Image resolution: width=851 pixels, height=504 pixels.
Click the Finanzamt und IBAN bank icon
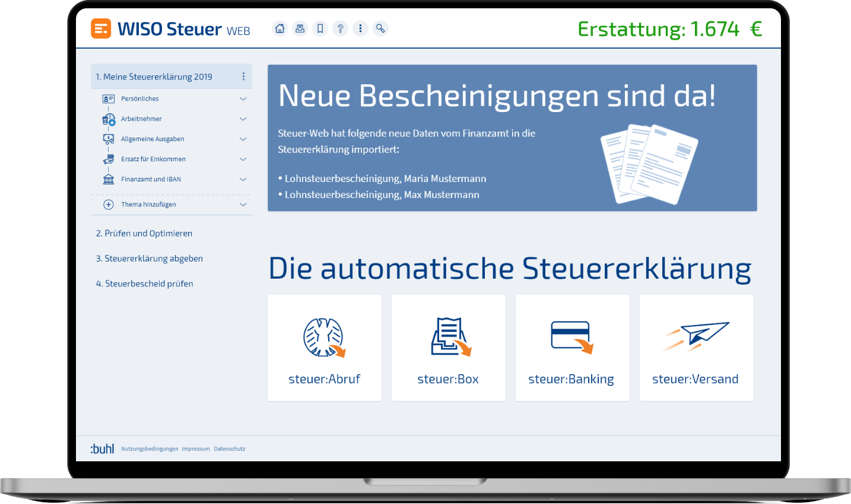pyautogui.click(x=109, y=179)
